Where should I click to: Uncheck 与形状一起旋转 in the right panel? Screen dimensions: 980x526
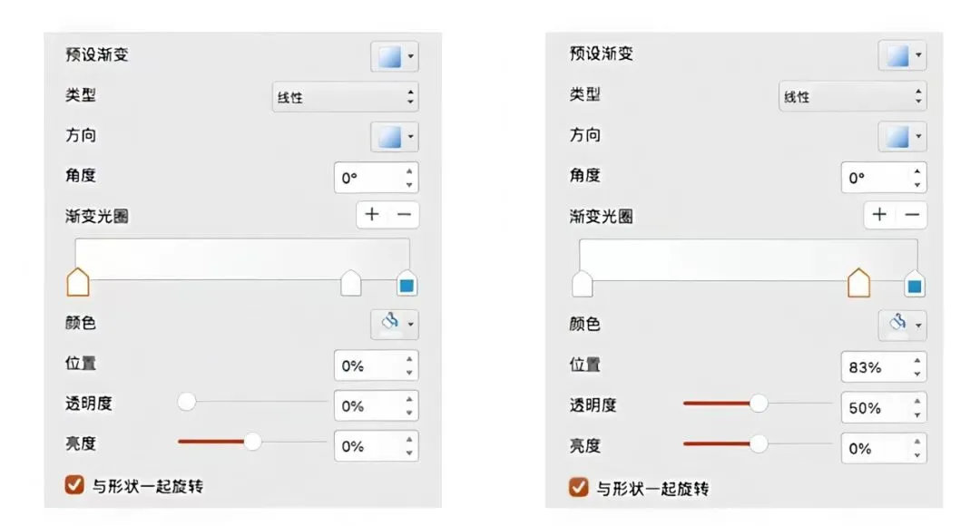point(577,488)
